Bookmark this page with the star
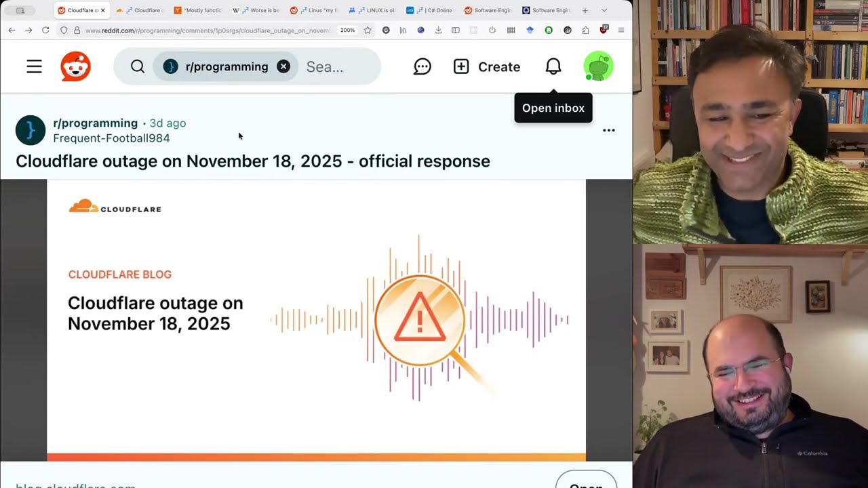Image resolution: width=868 pixels, height=488 pixels. 368,30
